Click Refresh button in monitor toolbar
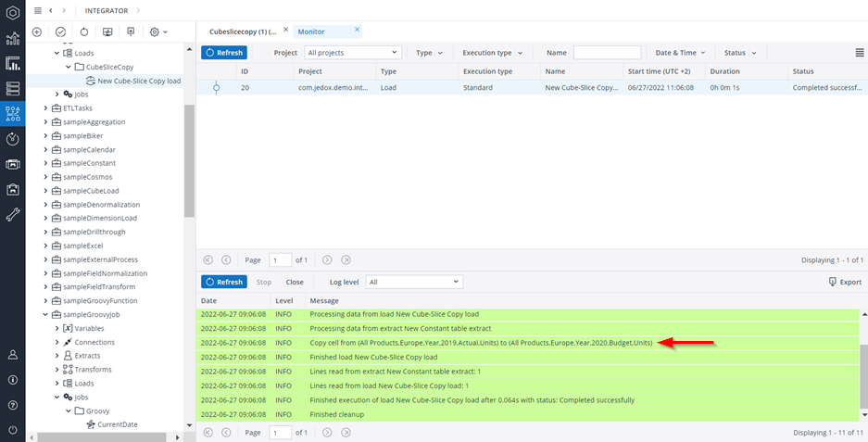Screen dimensions: 868x442 pyautogui.click(x=224, y=53)
